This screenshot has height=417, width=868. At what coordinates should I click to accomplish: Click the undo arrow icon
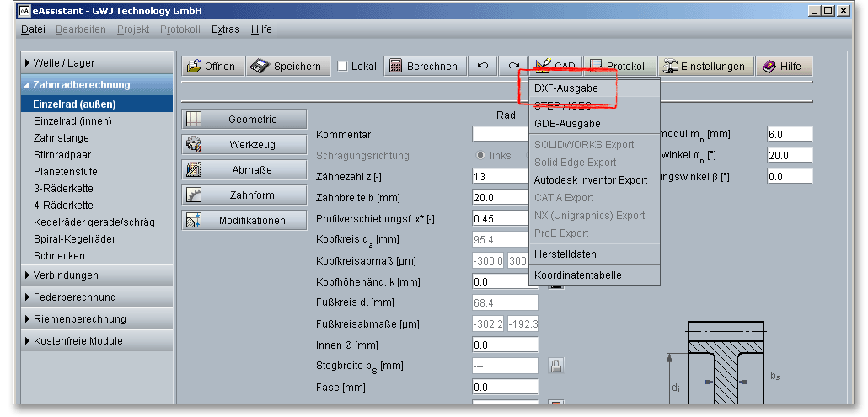pos(482,67)
